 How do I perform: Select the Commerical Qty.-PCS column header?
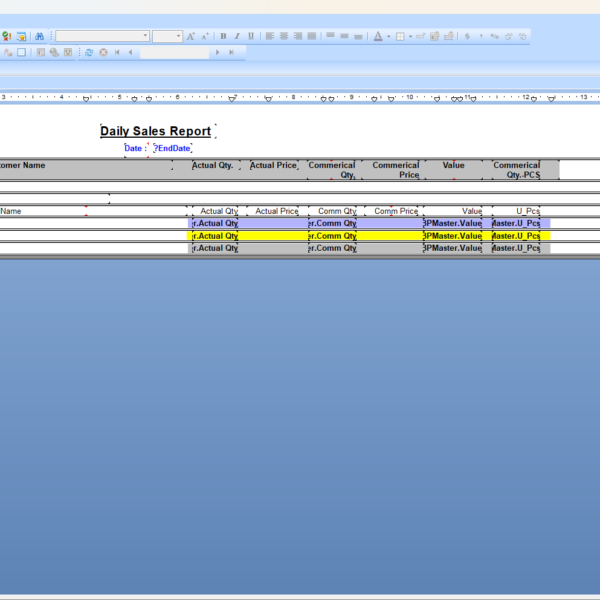click(516, 170)
